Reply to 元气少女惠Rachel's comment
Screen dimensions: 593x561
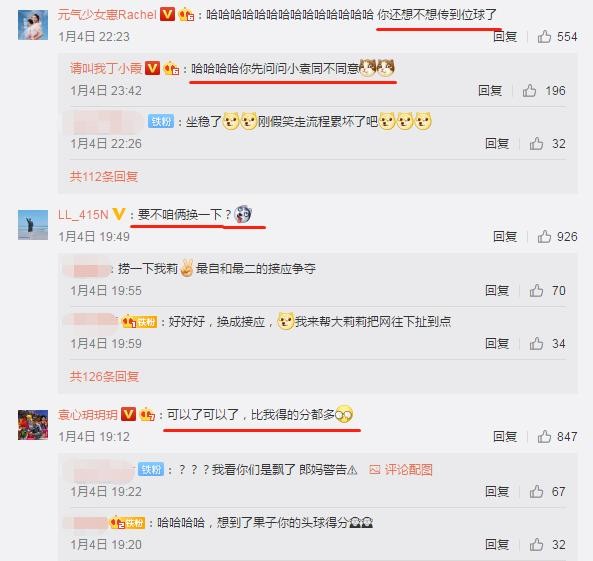tap(505, 37)
